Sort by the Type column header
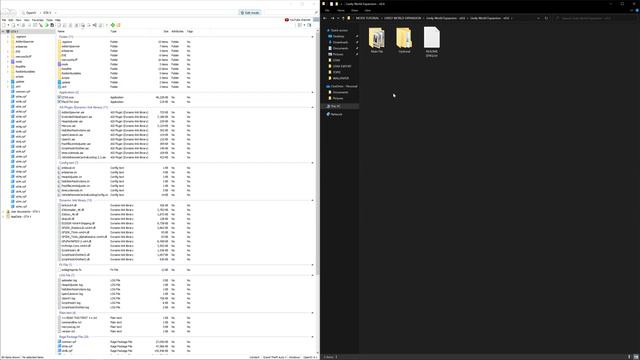 113,31
